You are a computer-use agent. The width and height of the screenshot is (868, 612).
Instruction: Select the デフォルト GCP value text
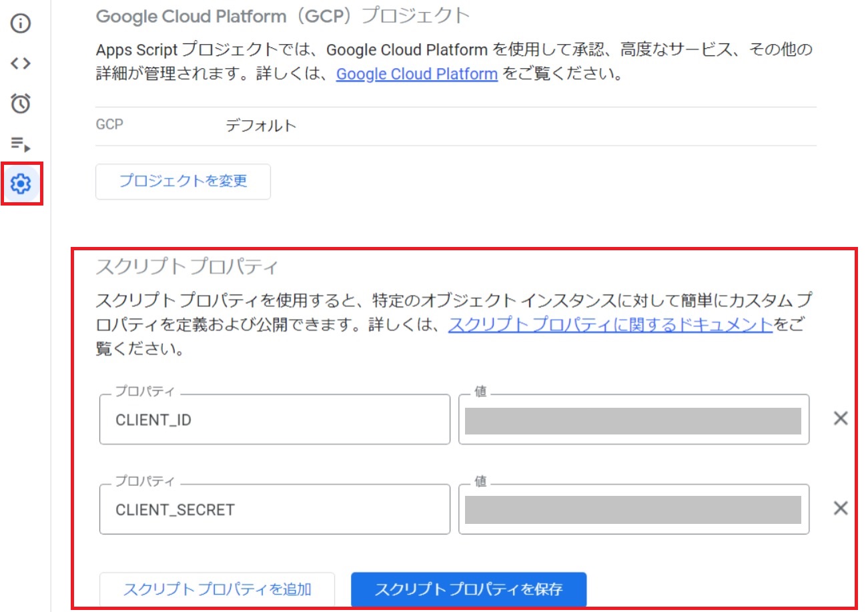pos(261,126)
